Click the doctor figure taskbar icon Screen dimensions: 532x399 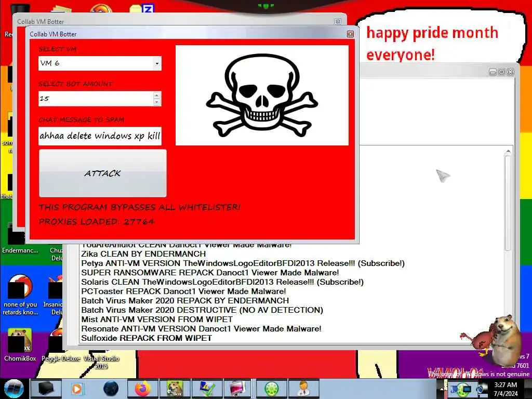(303, 389)
